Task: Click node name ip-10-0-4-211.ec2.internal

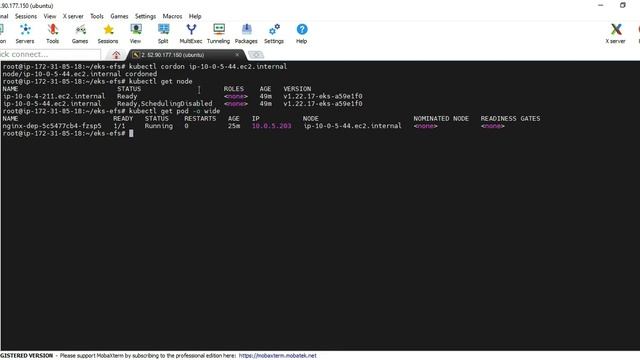Action: point(54,96)
